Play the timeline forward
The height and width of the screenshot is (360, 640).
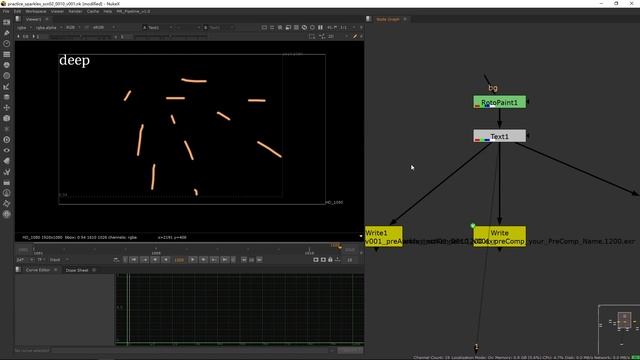193,260
